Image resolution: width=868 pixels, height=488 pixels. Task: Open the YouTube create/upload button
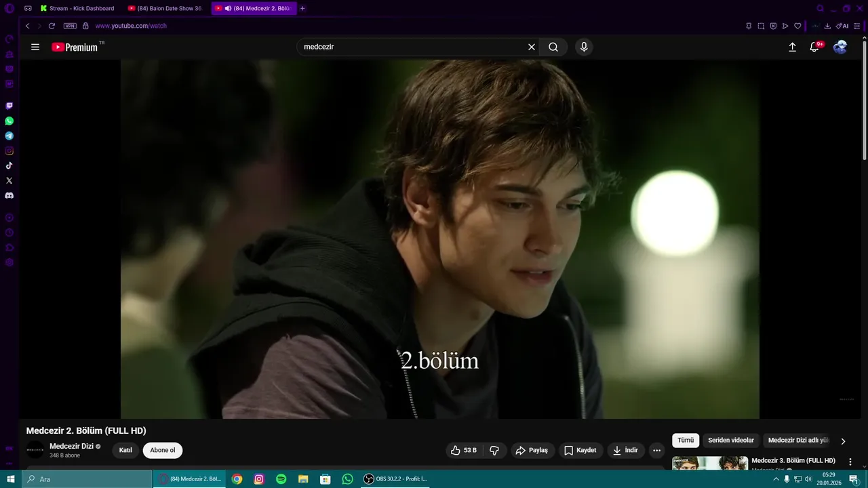click(x=792, y=47)
